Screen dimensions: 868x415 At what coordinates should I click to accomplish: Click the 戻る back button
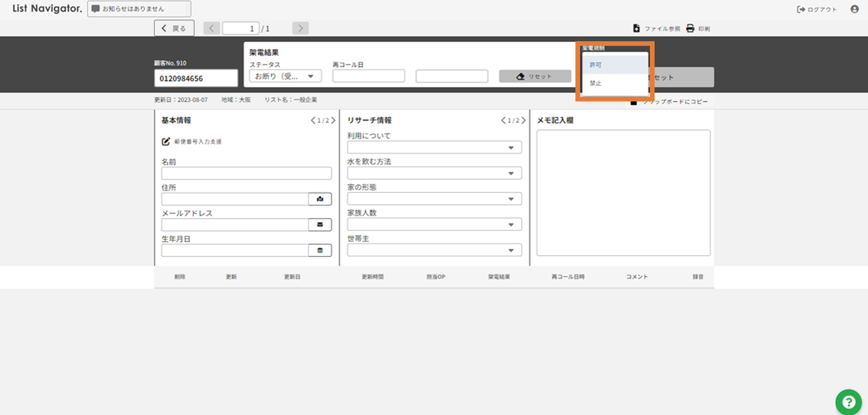(174, 28)
